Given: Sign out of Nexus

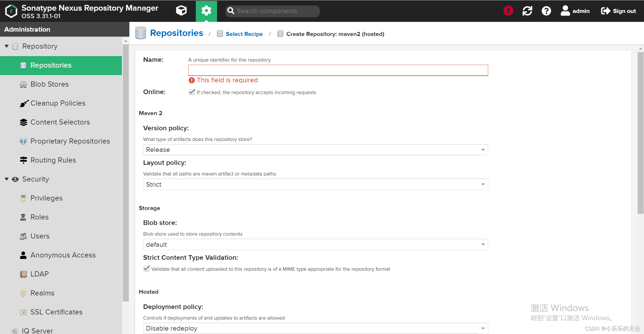Looking at the screenshot, I should [x=618, y=11].
